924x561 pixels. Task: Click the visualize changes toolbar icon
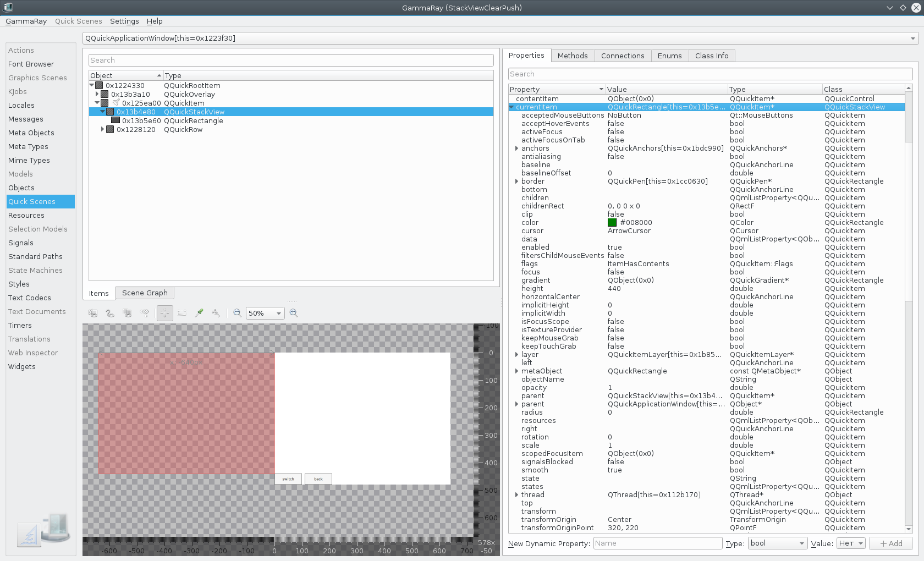click(x=145, y=313)
